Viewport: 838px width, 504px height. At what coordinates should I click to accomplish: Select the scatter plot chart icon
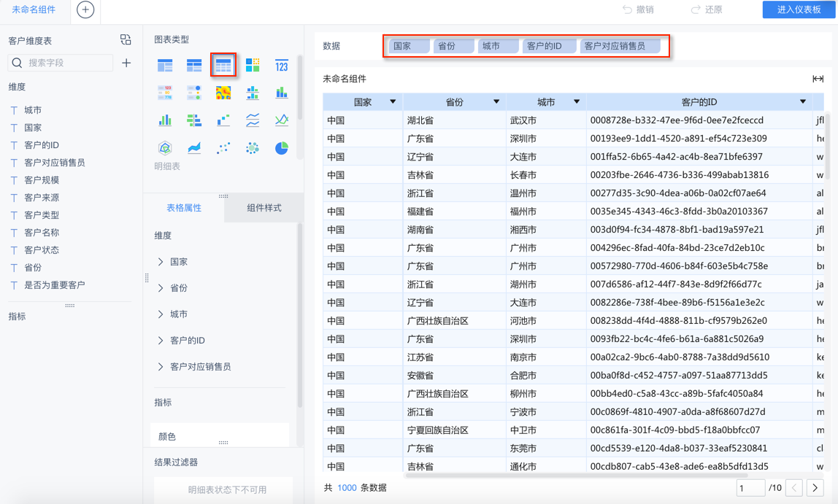(x=223, y=148)
